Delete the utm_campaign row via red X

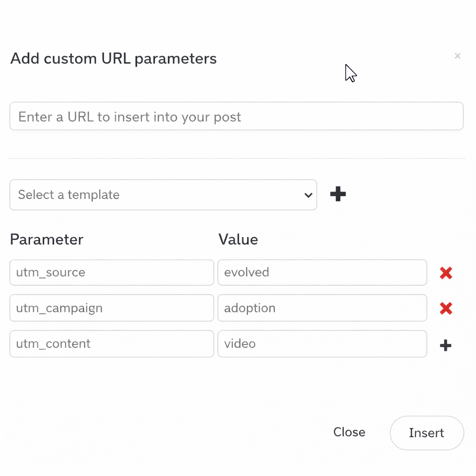tap(446, 308)
